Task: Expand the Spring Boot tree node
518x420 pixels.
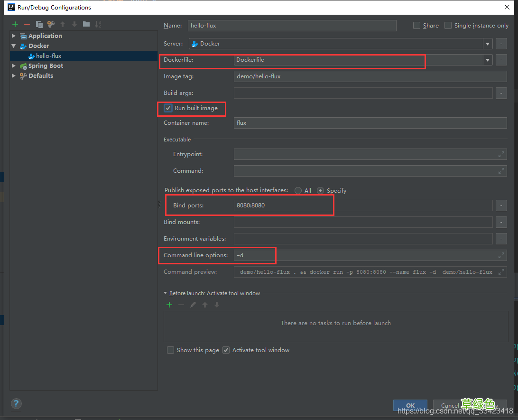Action: coord(14,66)
